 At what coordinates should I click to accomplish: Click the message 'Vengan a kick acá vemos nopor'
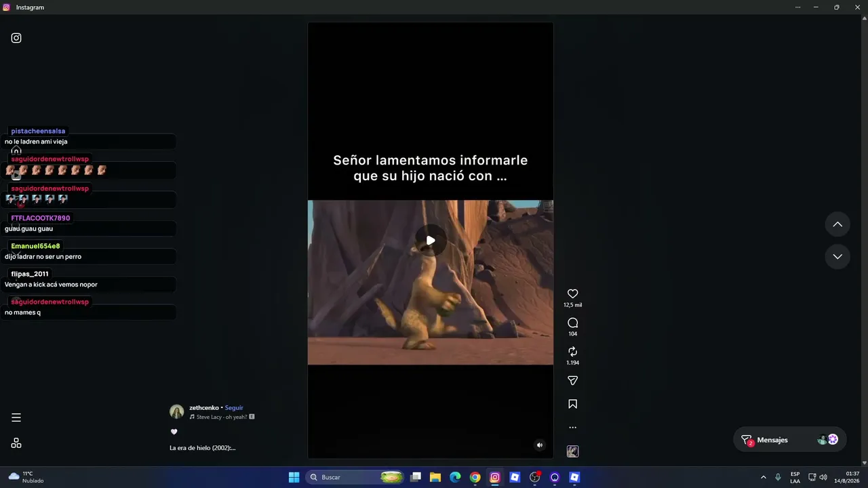51,285
